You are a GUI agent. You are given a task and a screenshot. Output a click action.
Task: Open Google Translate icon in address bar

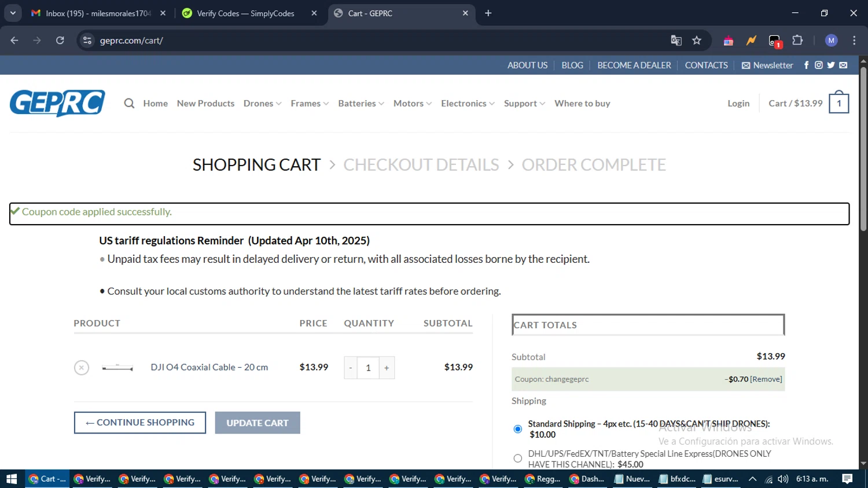point(676,41)
